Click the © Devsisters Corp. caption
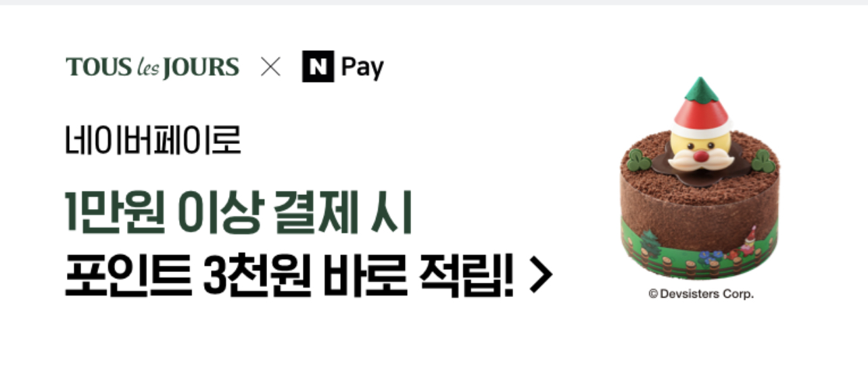 pyautogui.click(x=701, y=294)
